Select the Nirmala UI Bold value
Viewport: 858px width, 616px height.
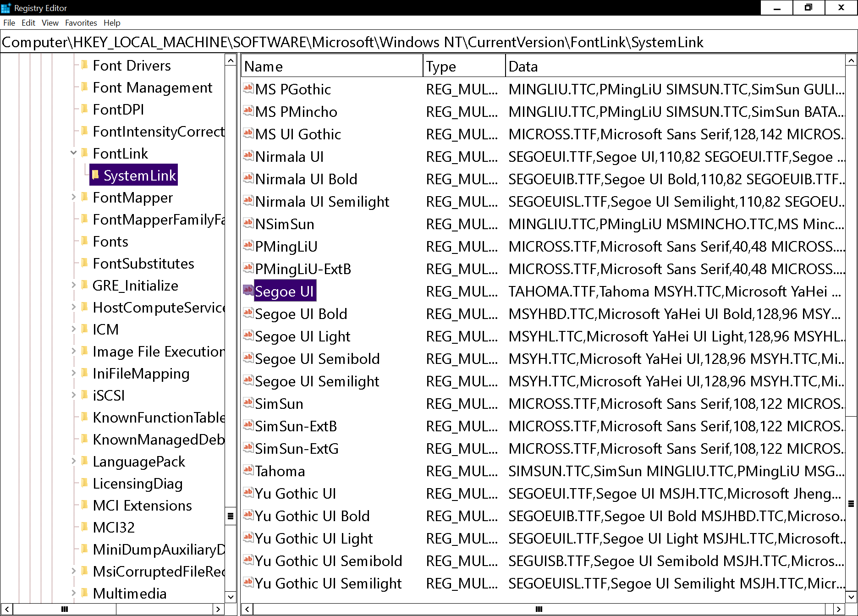point(306,179)
